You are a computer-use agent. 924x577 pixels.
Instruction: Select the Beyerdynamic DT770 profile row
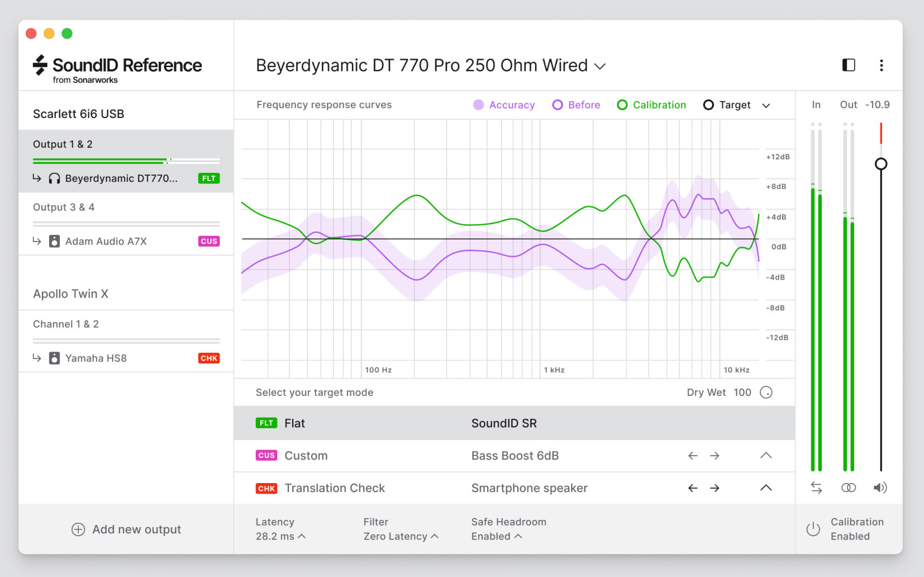[x=126, y=178]
